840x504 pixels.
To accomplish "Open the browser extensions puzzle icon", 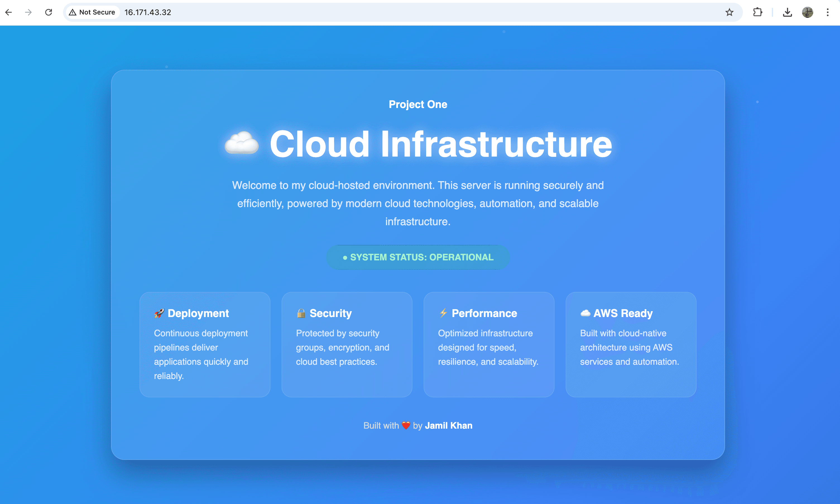I will coord(757,12).
